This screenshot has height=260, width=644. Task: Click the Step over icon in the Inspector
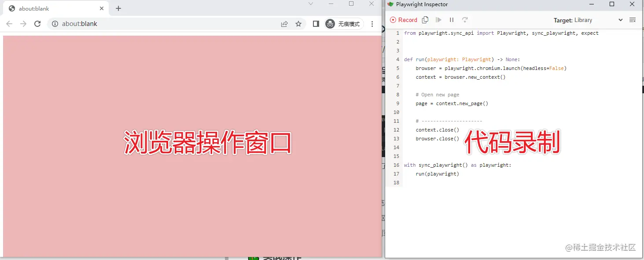[465, 19]
